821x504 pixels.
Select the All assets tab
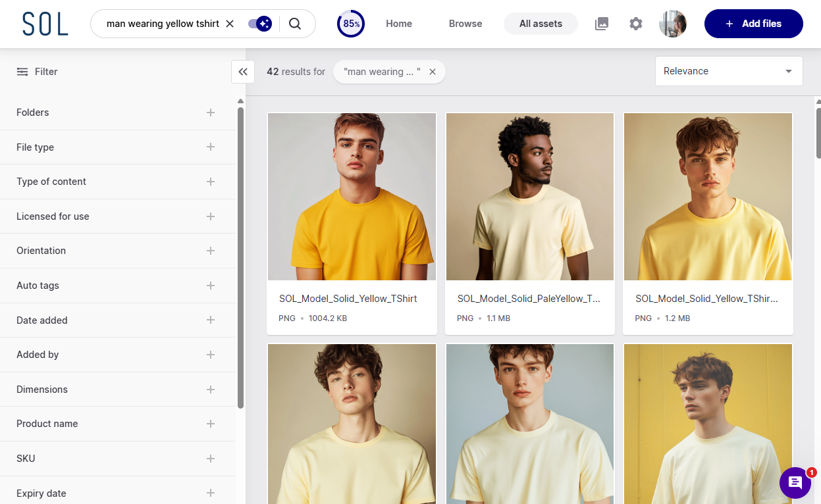541,24
